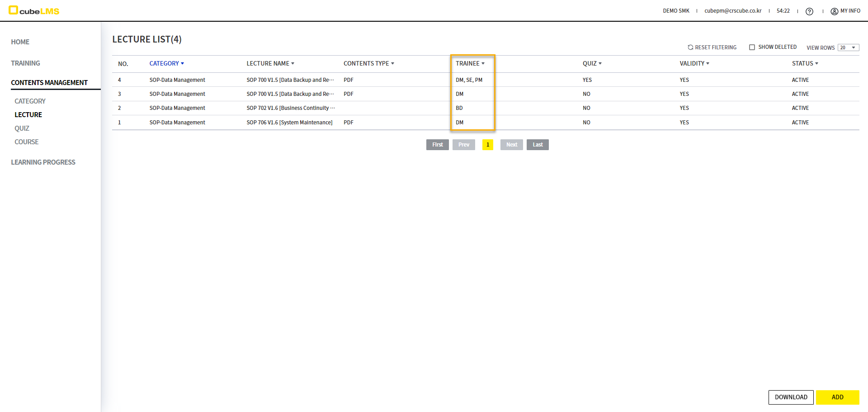The image size is (868, 412).
Task: Open the Course submenu item
Action: point(26,142)
